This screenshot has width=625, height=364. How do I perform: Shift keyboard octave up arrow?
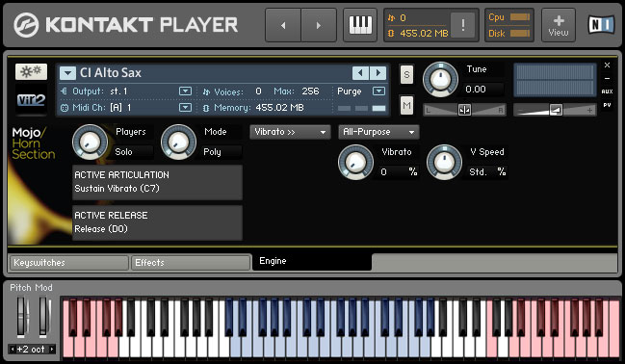point(51,350)
